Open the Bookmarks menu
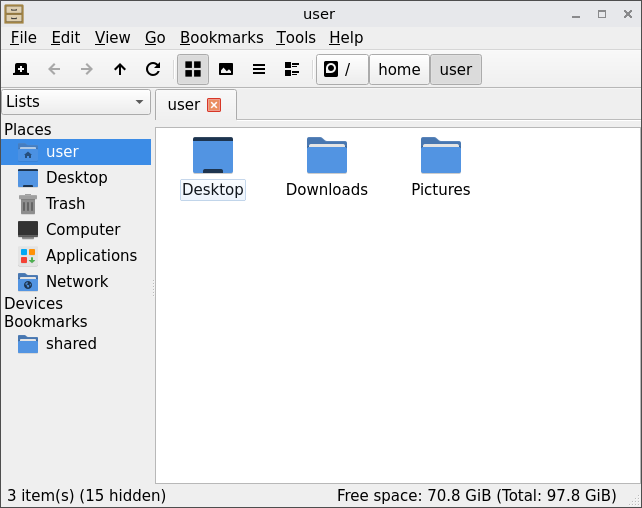Image resolution: width=642 pixels, height=508 pixels. click(221, 37)
